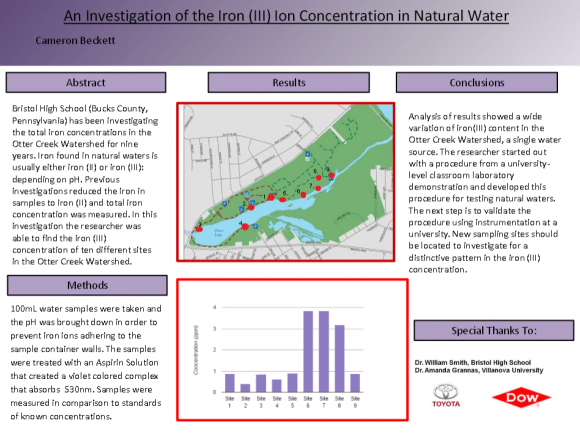Click blue parking icon beside marker 4
Viewport: 580px width, 434px height.
[255, 226]
